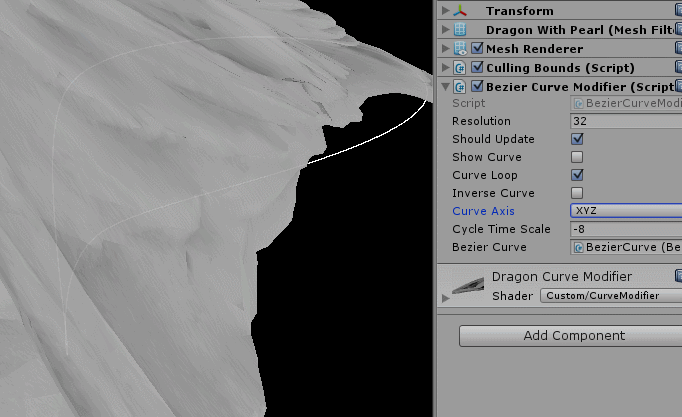The image size is (682, 417).
Task: Click the Shader label in material header
Action: pyautogui.click(x=512, y=296)
